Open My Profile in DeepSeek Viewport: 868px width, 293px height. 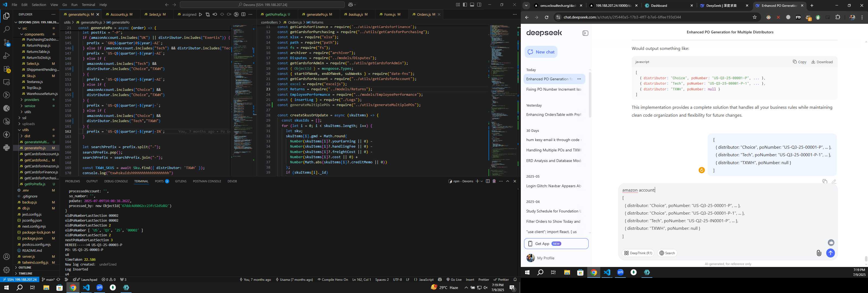coord(545,258)
